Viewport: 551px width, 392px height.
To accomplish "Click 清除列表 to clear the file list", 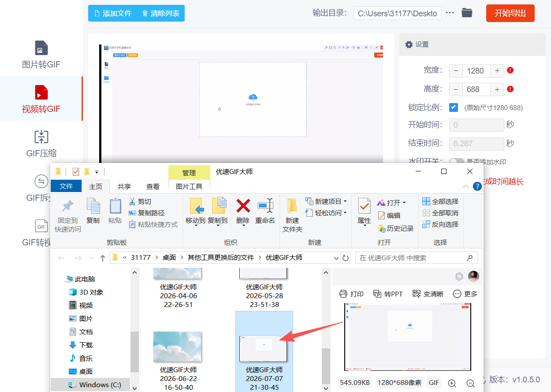I will pyautogui.click(x=160, y=13).
